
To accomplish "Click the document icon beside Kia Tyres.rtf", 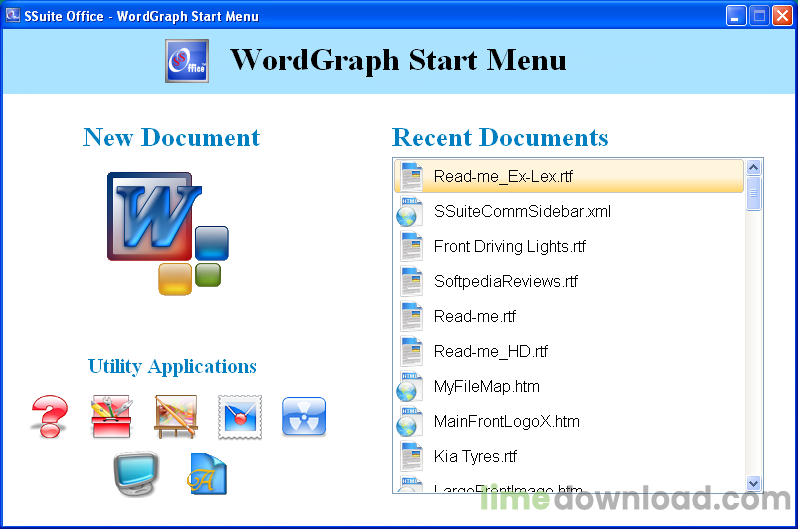I will coord(411,456).
